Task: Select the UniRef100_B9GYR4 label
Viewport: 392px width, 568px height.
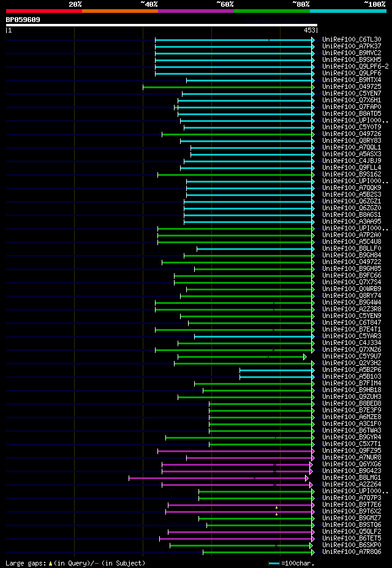Action: tap(352, 437)
